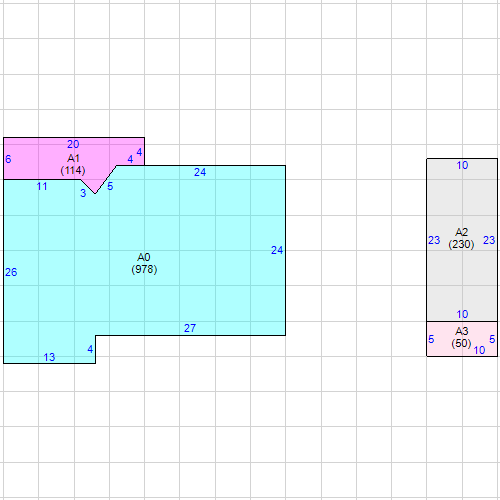Click the dimension 27 on A0's bottom edge

point(190,328)
